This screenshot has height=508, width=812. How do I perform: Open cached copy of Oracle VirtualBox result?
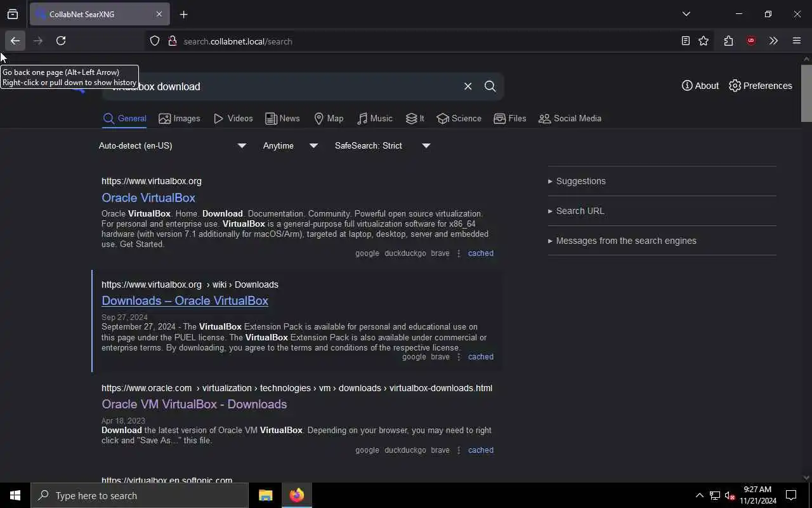[481, 253]
